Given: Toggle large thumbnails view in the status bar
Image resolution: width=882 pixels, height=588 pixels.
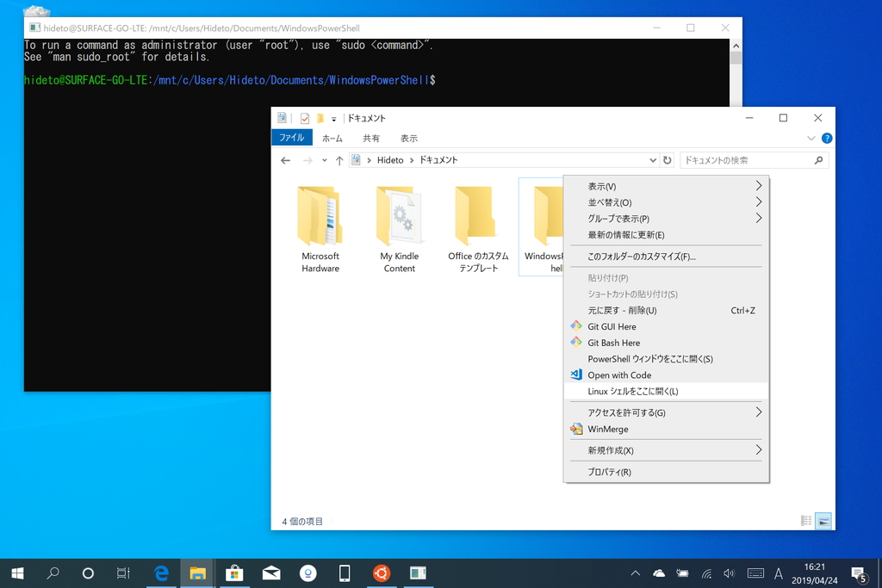Looking at the screenshot, I should 823,521.
